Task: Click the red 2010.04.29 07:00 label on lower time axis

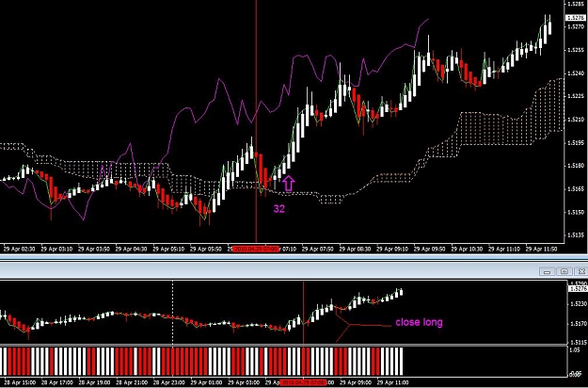Action: pos(303,382)
